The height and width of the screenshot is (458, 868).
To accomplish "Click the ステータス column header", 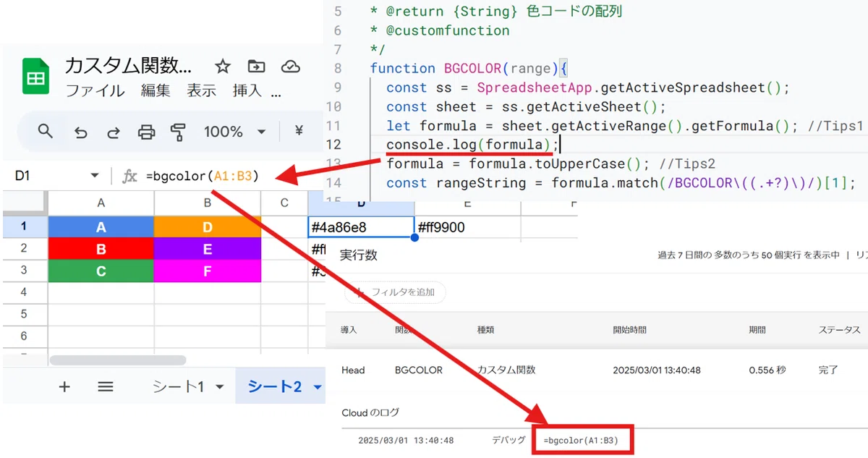I will [x=839, y=330].
